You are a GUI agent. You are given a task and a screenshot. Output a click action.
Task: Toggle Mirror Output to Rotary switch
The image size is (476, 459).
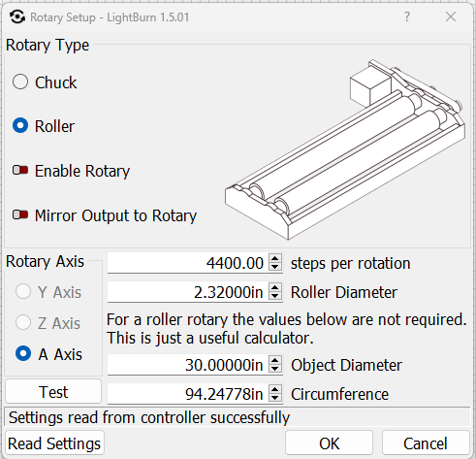(x=20, y=214)
